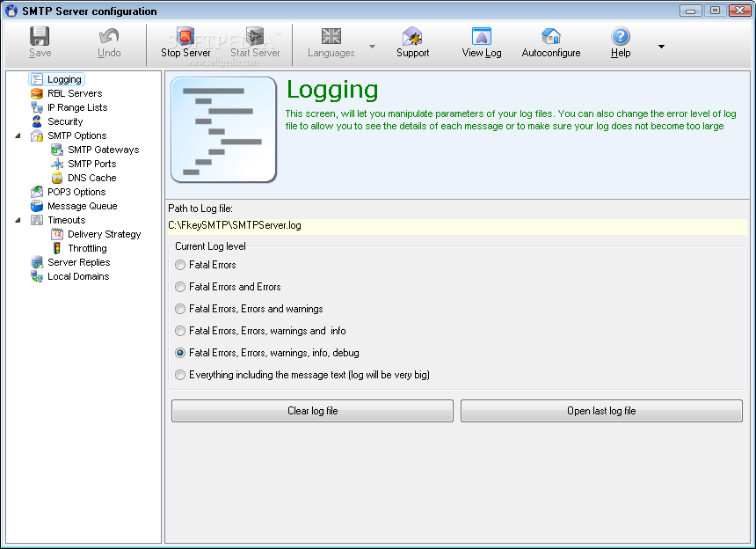This screenshot has height=549, width=756.
Task: Click the Open last log file button
Action: 601,411
